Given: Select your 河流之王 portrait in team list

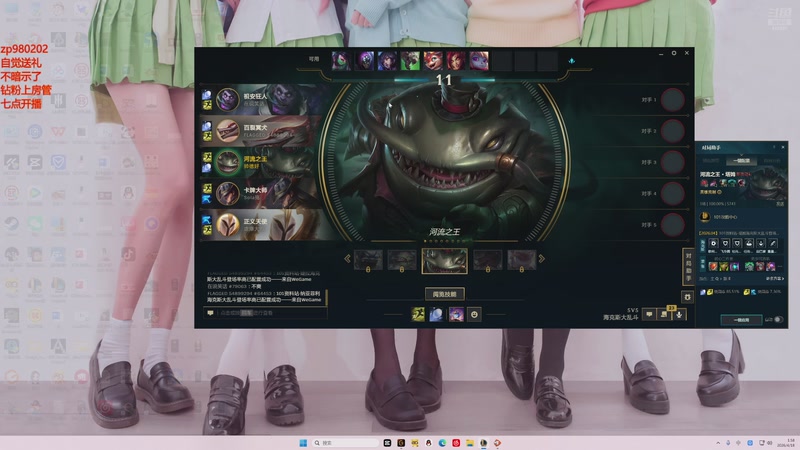Looking at the screenshot, I should [x=227, y=162].
